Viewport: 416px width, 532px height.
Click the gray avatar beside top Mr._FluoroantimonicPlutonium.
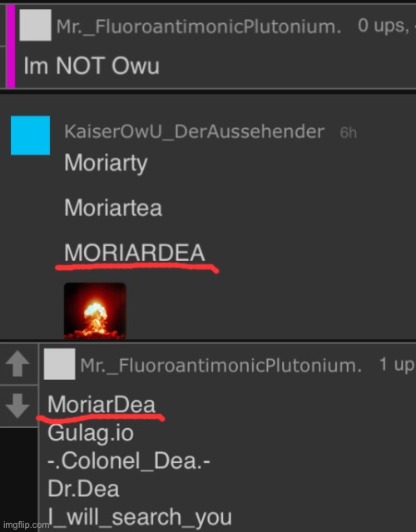tap(35, 25)
